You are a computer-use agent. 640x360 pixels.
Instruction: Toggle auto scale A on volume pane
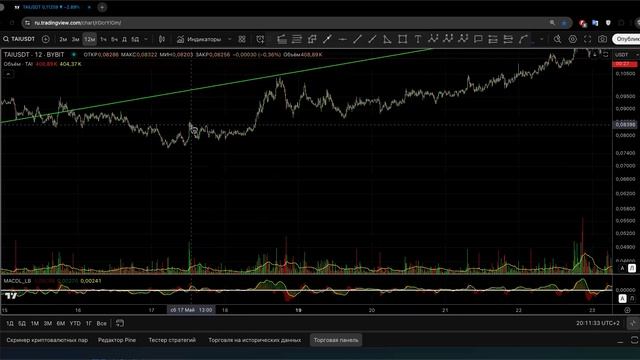pyautogui.click(x=622, y=268)
